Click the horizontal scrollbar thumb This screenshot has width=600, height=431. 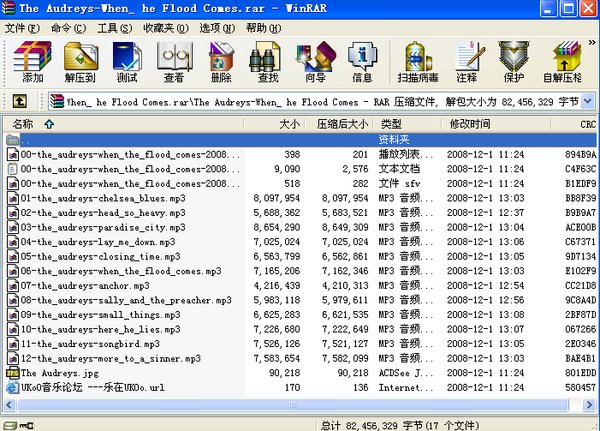pos(293,405)
